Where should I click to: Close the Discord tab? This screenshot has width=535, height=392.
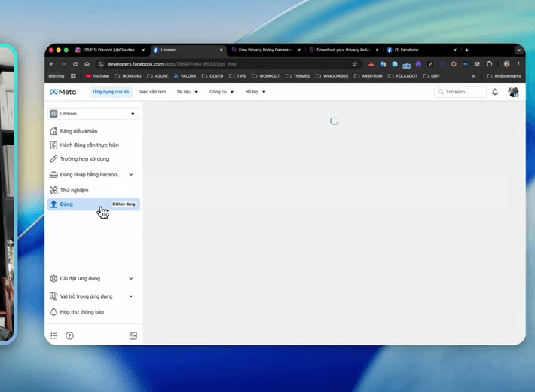143,50
